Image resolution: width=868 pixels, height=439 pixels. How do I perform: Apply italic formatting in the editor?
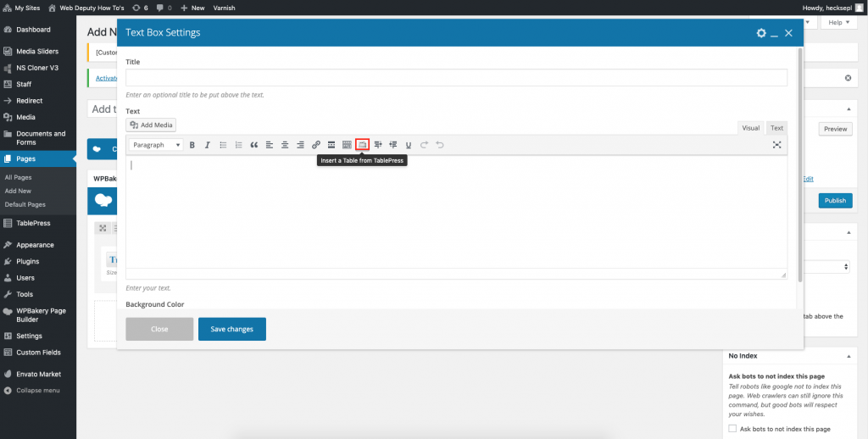click(208, 145)
